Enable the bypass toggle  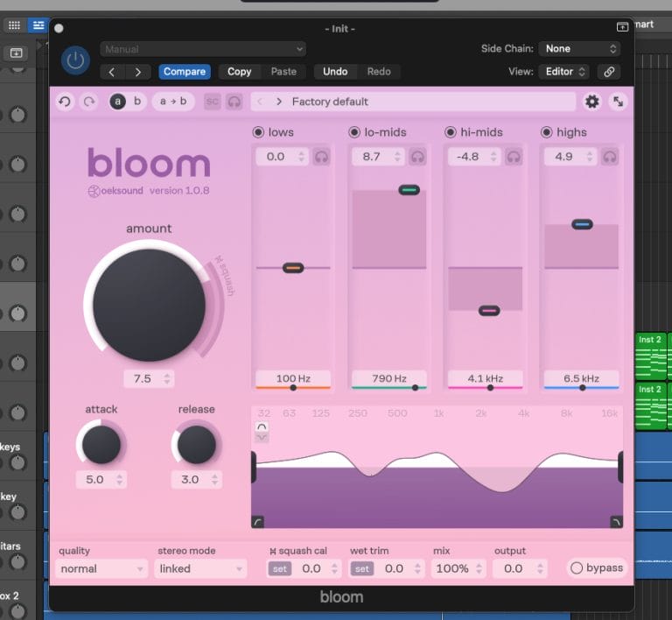(596, 568)
